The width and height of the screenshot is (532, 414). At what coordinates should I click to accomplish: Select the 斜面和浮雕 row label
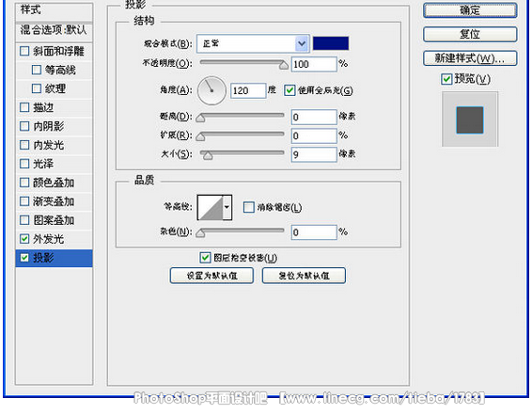(x=58, y=52)
